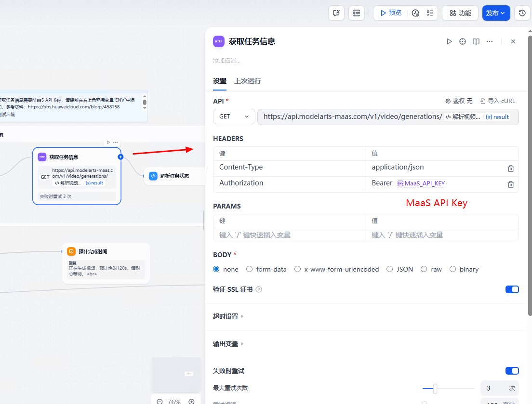Delete the Authorization header row
Image resolution: width=532 pixels, height=404 pixels.
pos(511,184)
